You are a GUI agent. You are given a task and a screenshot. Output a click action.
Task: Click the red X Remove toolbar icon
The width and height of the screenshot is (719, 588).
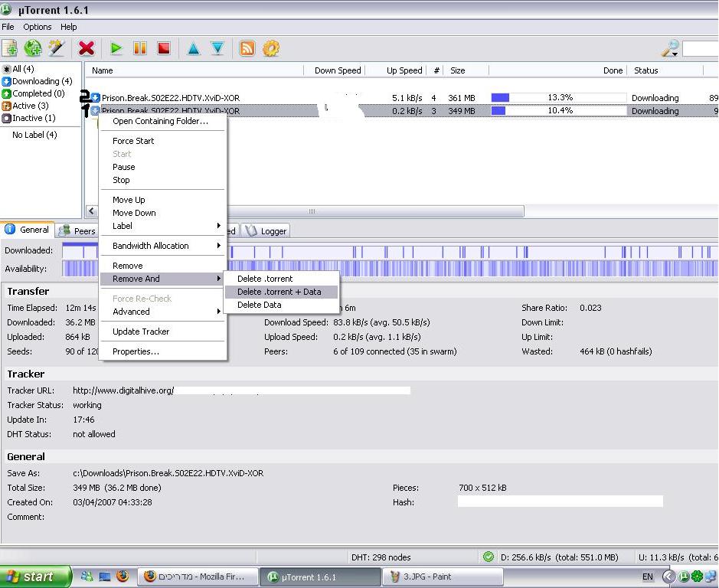click(87, 48)
